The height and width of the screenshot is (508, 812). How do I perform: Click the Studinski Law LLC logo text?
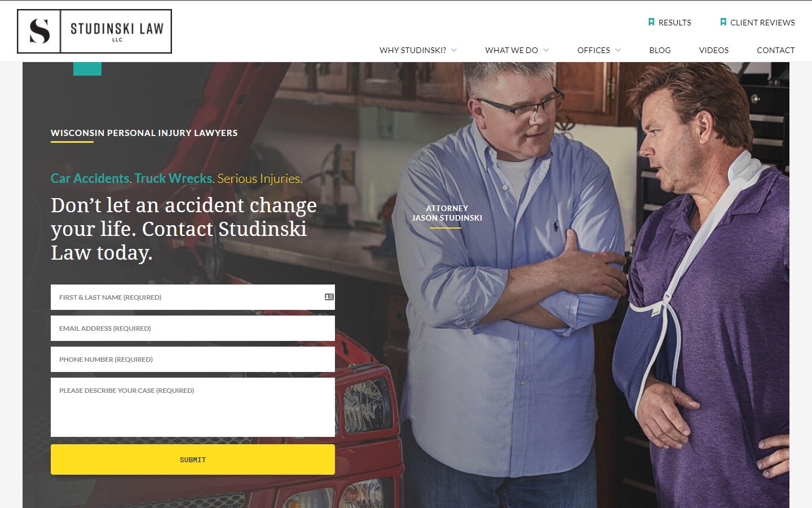pos(117,31)
